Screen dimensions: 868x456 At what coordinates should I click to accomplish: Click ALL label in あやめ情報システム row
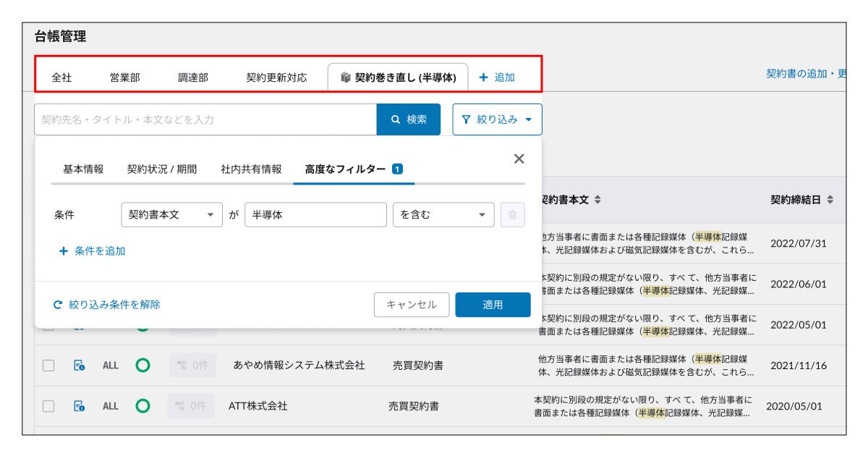pos(110,366)
